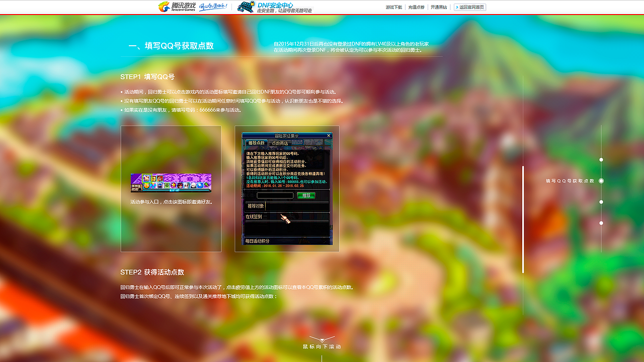Click the 返回官网首页 button
The image size is (644, 362).
(x=470, y=8)
